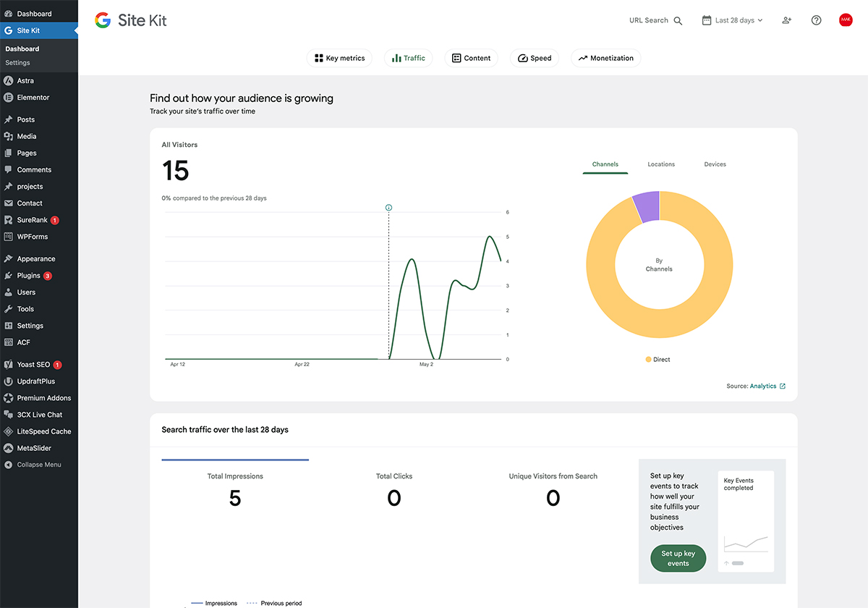
Task: Click the ACF icon in sidebar
Action: [x=9, y=342]
